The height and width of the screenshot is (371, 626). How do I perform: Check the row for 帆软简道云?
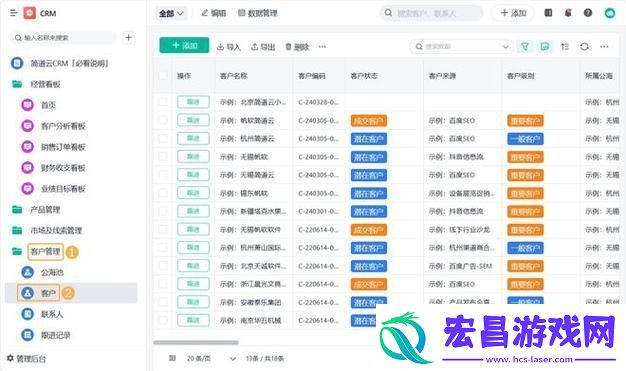163,120
